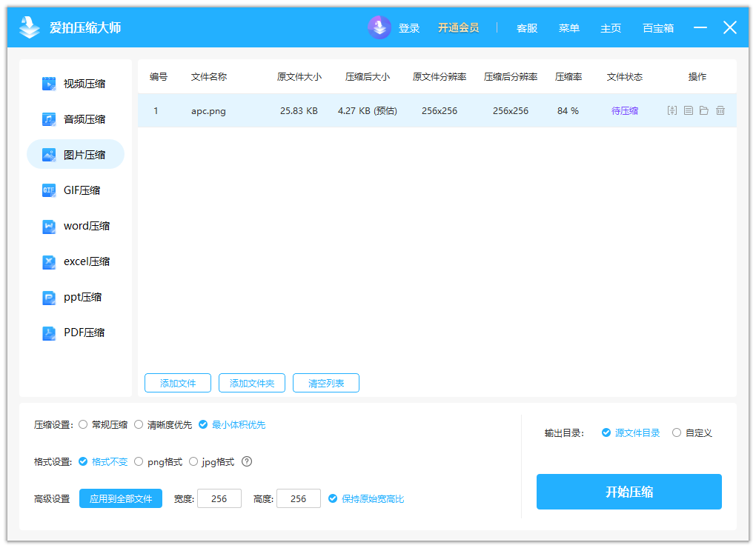Click the 清空列表 button
The image size is (756, 548).
click(326, 384)
